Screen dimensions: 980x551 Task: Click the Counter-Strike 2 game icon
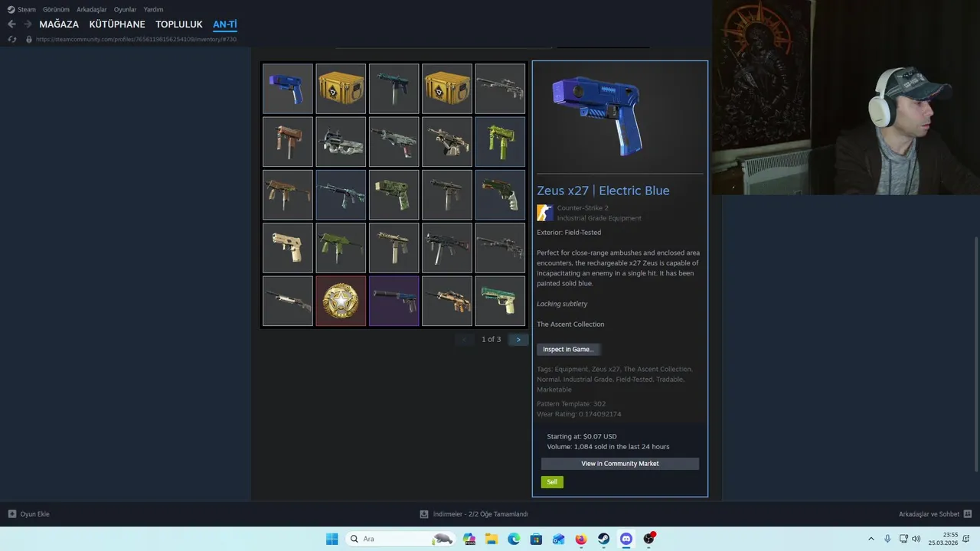pyautogui.click(x=545, y=213)
